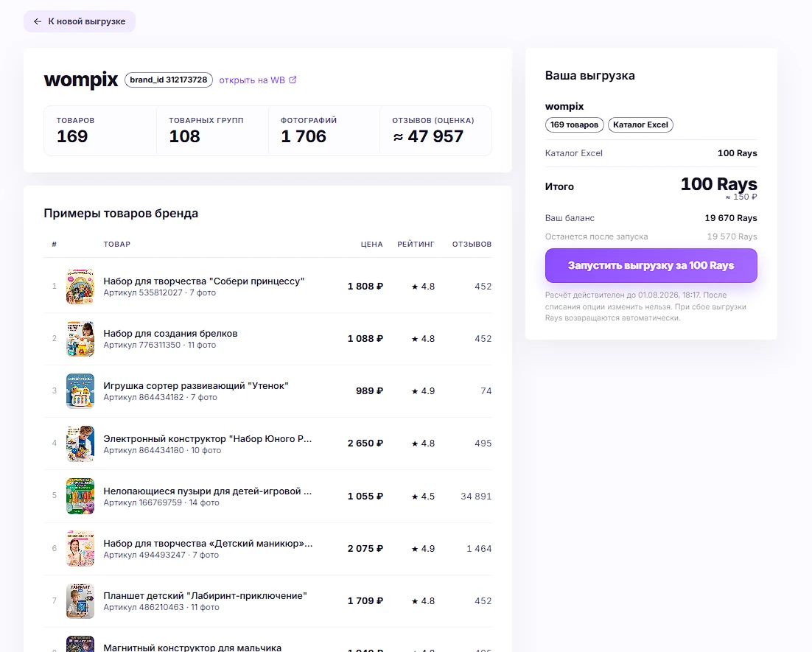The image size is (812, 652).
Task: Click product title Электронный конструктор "Набор Юного Р...
Action: click(x=208, y=438)
